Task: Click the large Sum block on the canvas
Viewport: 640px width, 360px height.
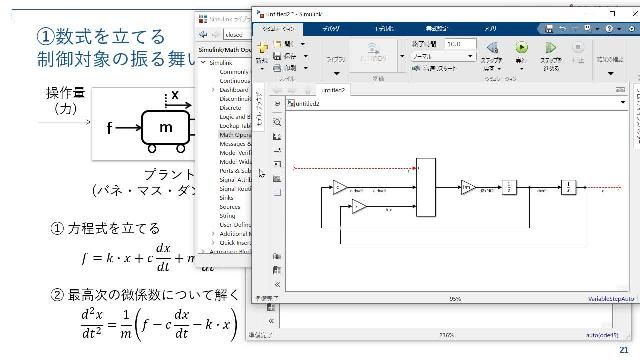Action: click(x=426, y=187)
